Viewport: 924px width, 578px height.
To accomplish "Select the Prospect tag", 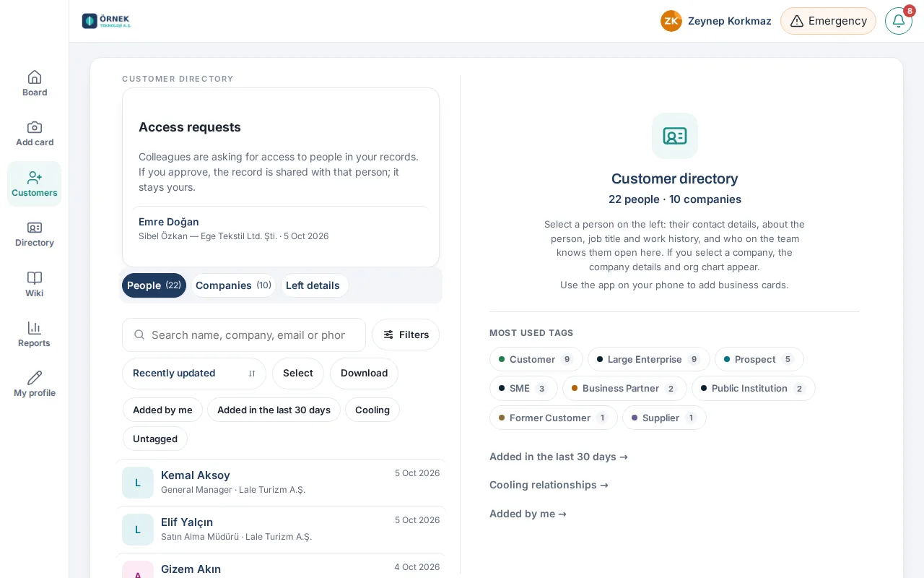I will 759,359.
